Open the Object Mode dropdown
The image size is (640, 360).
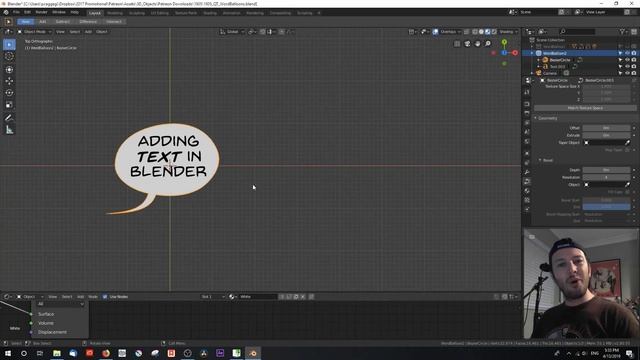point(34,31)
